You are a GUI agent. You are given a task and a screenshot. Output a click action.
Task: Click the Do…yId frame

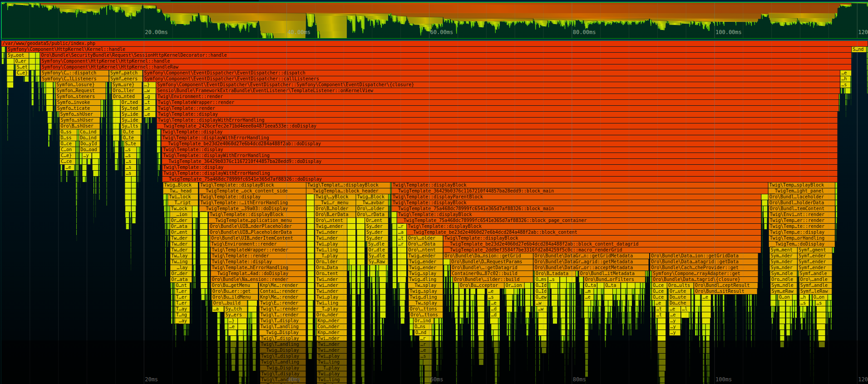pos(89,144)
